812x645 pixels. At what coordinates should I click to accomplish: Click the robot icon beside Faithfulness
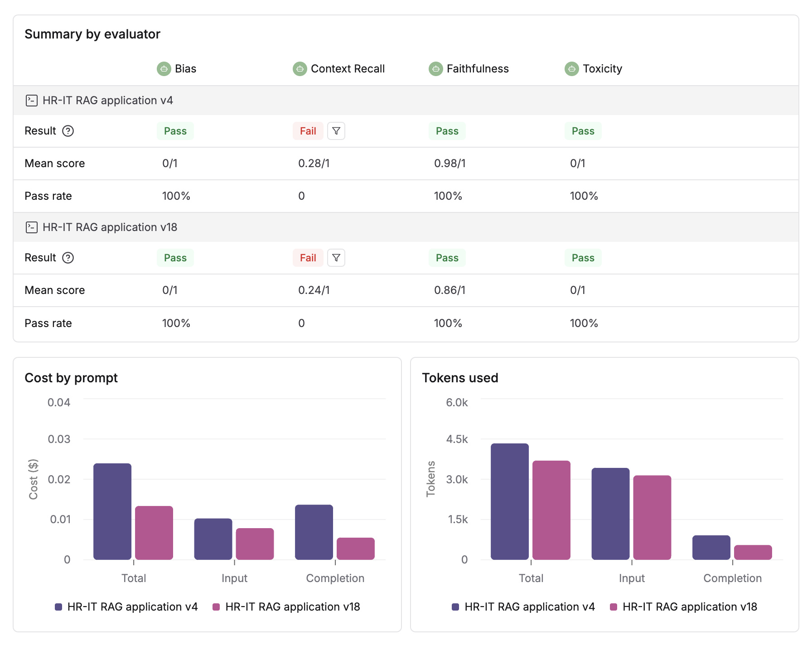436,69
